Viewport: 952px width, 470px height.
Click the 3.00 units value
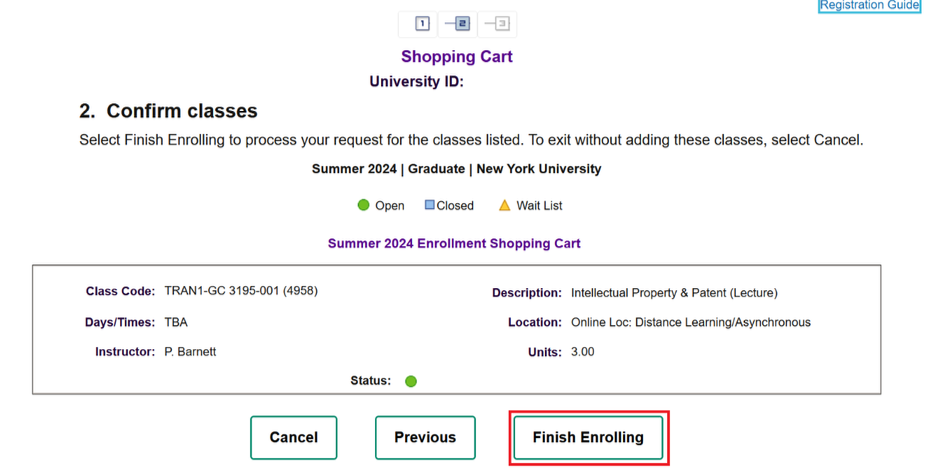click(x=583, y=352)
